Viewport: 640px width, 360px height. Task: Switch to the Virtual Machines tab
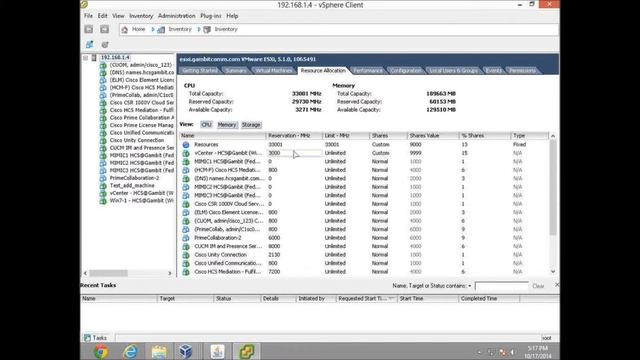point(274,71)
